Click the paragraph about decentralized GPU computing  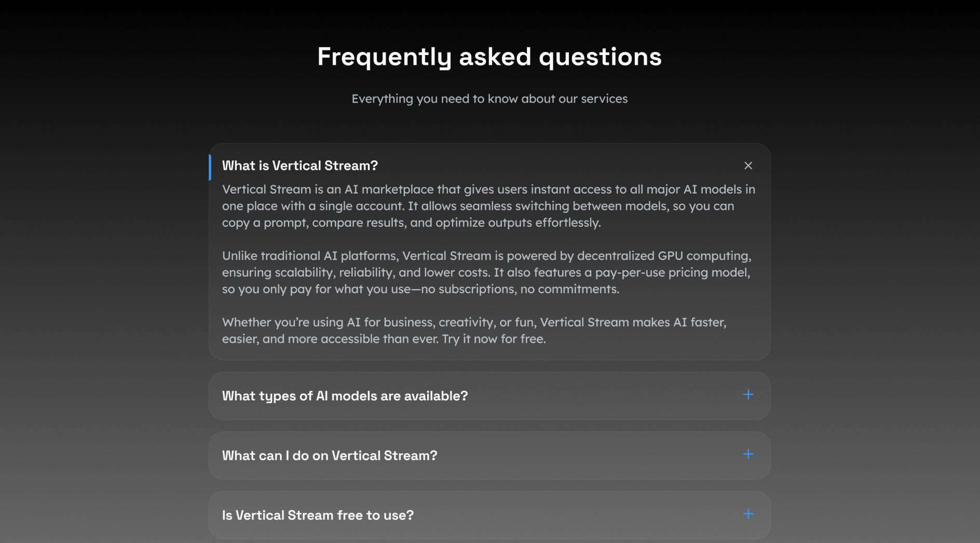tap(487, 273)
